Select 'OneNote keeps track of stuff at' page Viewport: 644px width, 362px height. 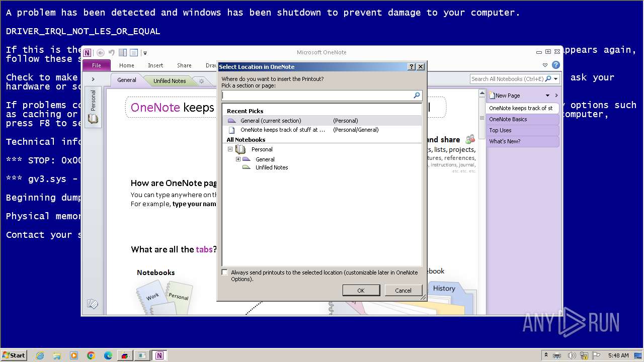coord(322,130)
